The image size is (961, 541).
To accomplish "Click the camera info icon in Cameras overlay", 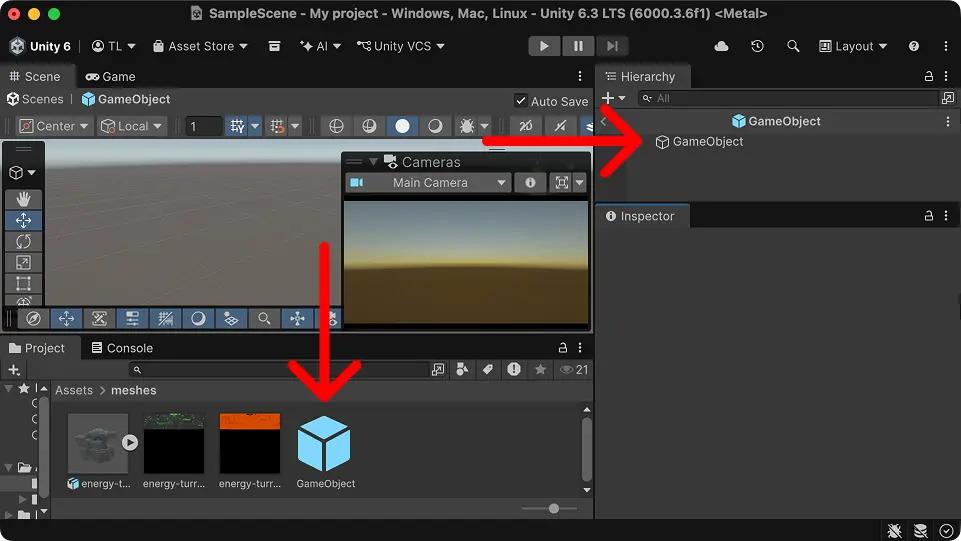I will click(x=530, y=183).
